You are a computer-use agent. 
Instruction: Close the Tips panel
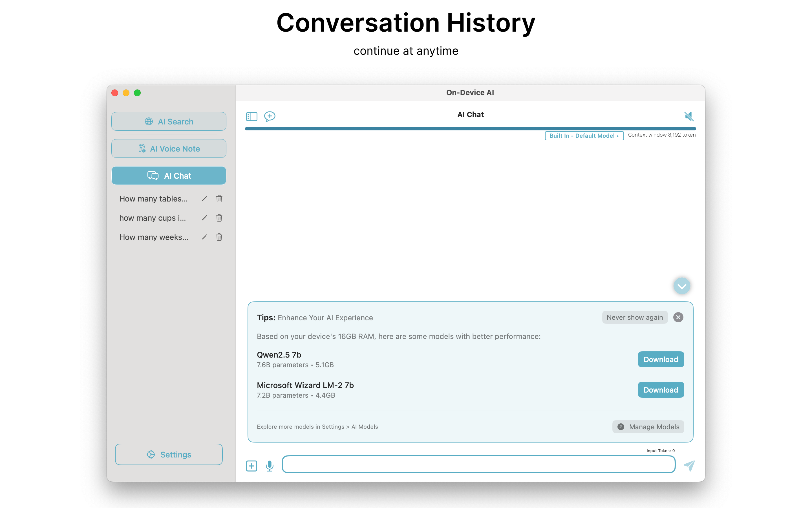[678, 317]
